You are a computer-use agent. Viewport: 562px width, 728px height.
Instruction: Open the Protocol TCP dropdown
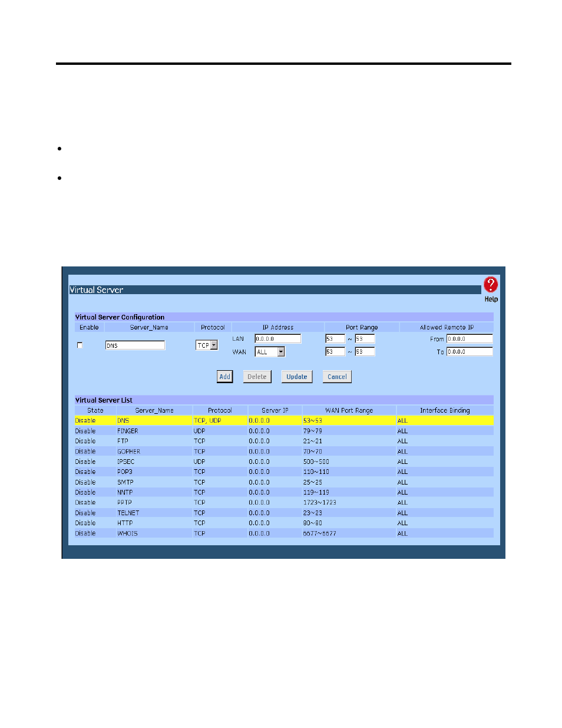(x=207, y=345)
